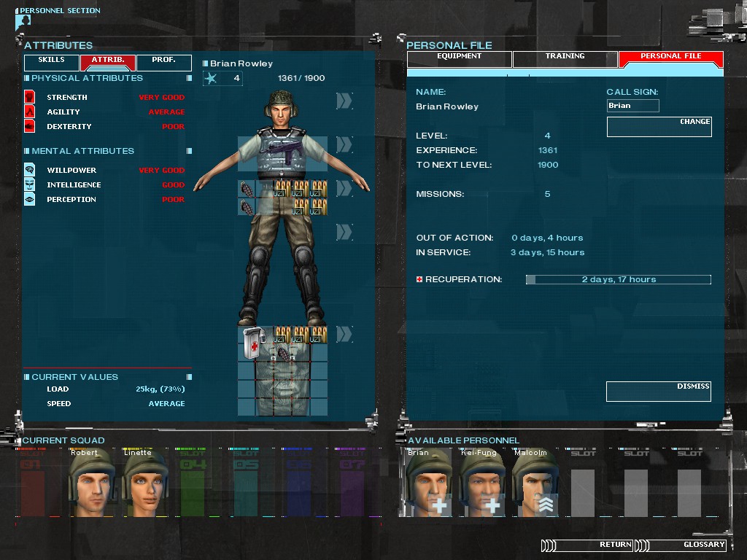Click the Change call sign button

click(659, 127)
